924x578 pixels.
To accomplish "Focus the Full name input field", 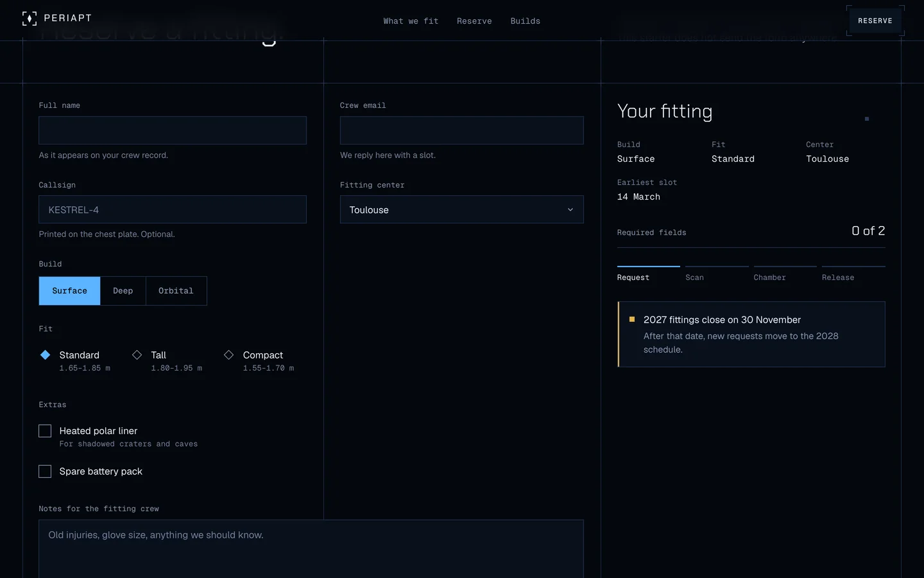I will click(x=173, y=130).
